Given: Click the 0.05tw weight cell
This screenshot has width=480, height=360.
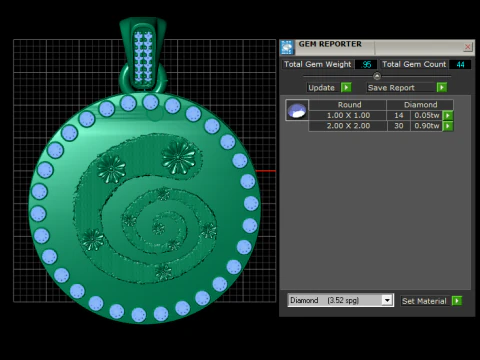Looking at the screenshot, I should pos(427,115).
